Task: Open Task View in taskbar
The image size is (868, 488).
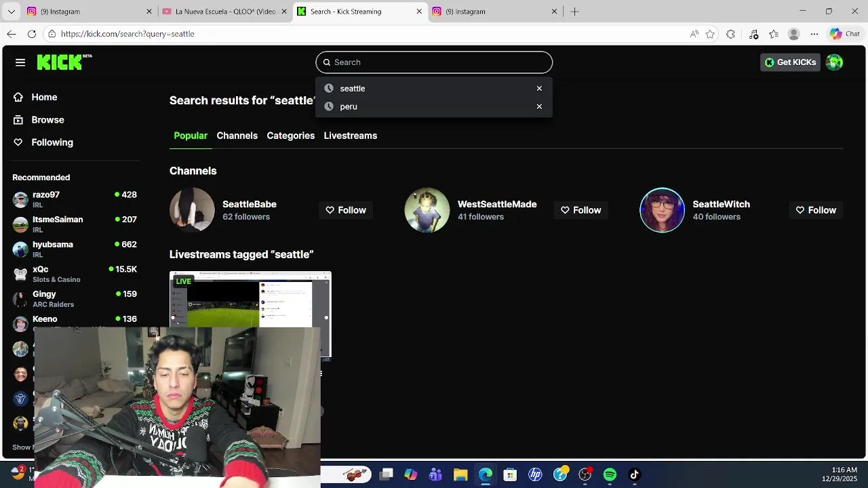Action: 386,474
